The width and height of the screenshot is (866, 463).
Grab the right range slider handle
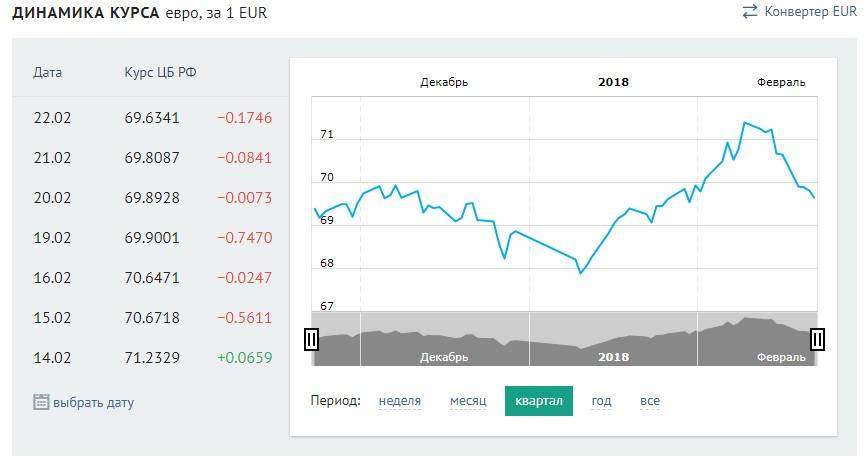[817, 340]
